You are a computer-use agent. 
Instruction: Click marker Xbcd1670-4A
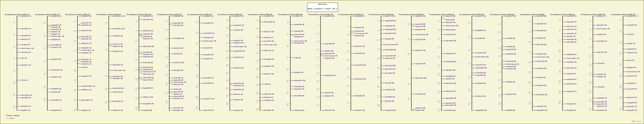point(300,81)
